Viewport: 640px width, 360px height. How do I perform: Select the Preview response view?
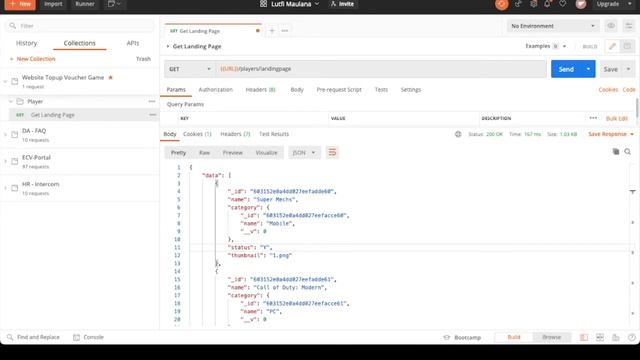[233, 153]
